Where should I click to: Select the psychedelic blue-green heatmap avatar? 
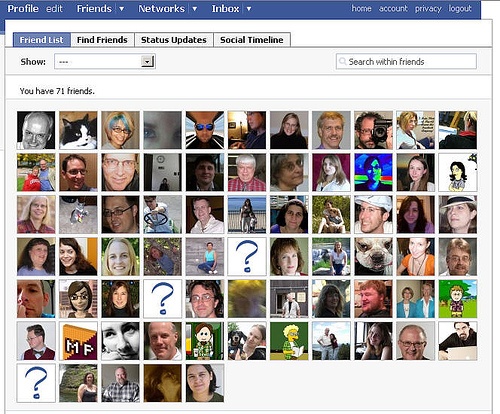[373, 172]
